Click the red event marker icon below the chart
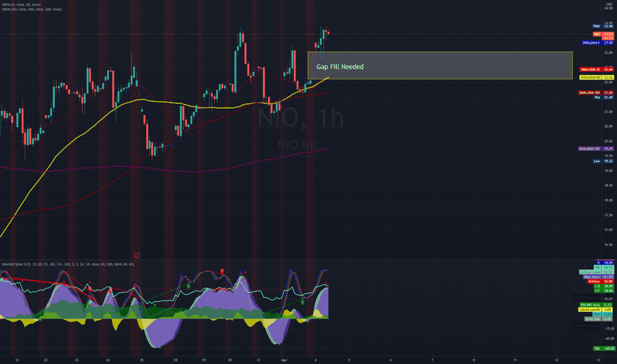 (x=136, y=255)
